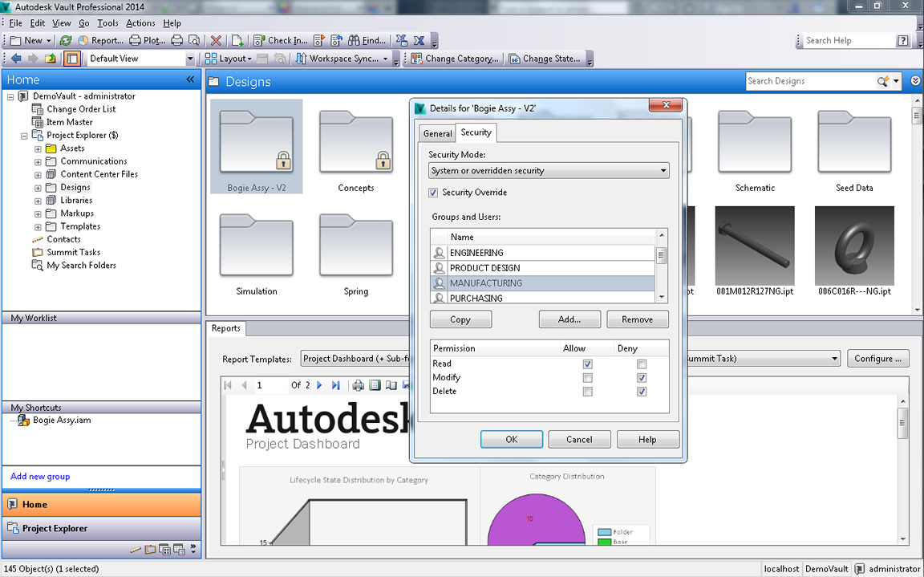The width and height of the screenshot is (924, 577).
Task: Select Item Master in tree
Action: coord(69,122)
